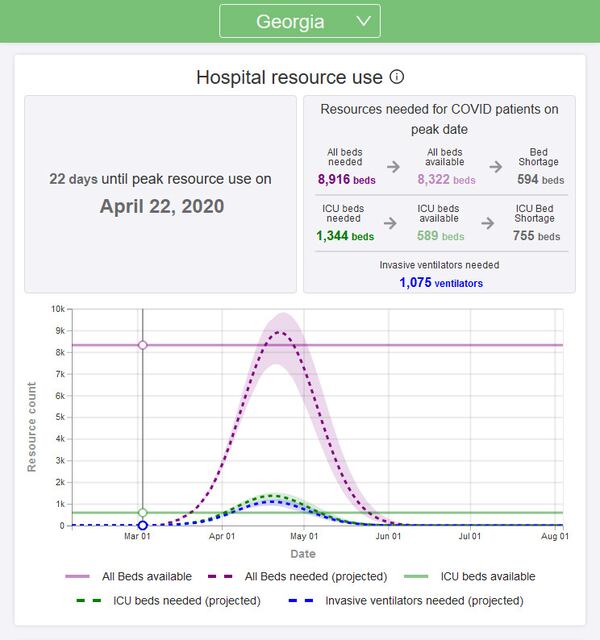
Task: Hide Invasive ventilators needed (projected) series
Action: 409,601
